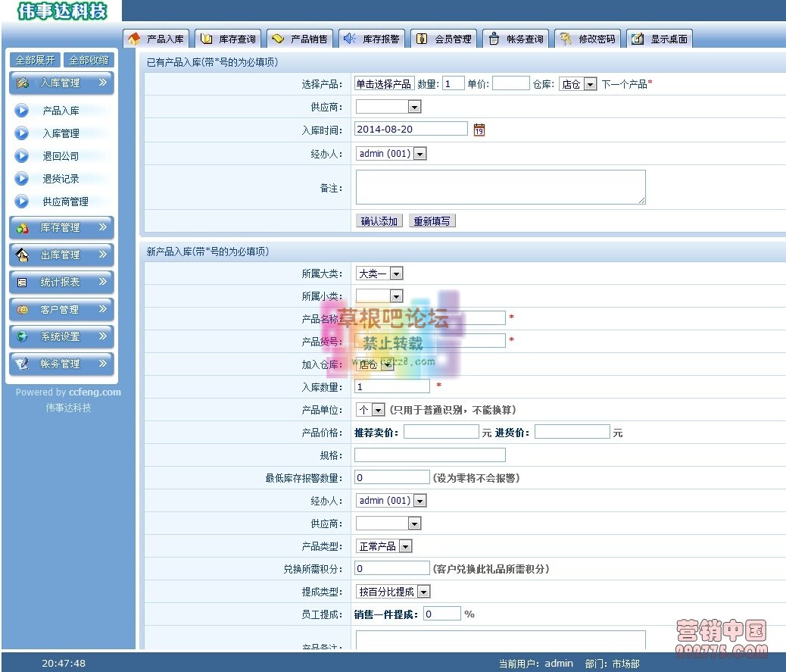
Task: Click the 系统设置 gear-style sidebar icon
Action: click(x=20, y=336)
